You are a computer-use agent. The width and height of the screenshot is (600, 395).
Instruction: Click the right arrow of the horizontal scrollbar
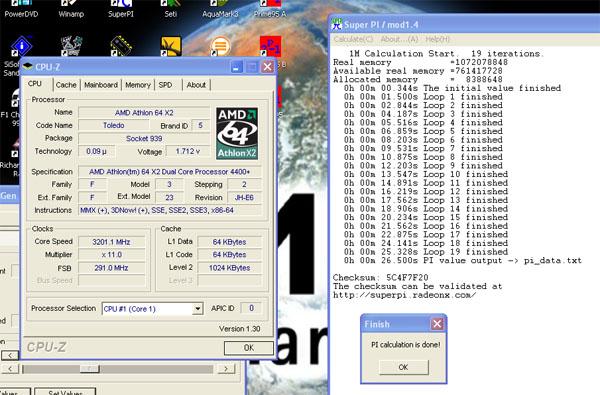(x=226, y=369)
